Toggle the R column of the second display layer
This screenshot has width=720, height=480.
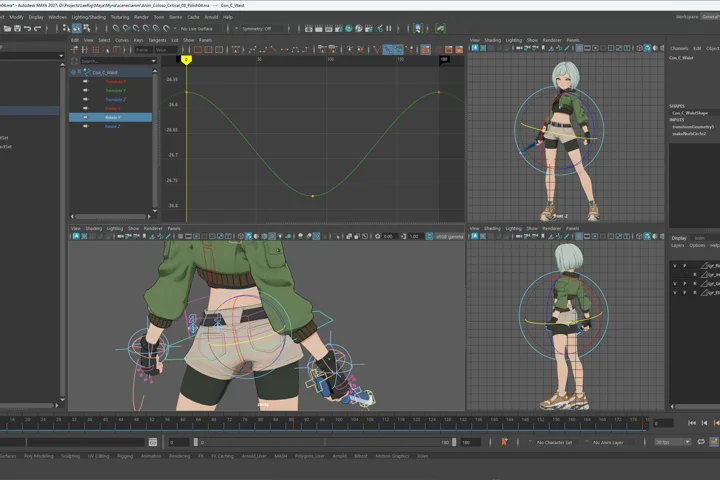pyautogui.click(x=694, y=275)
